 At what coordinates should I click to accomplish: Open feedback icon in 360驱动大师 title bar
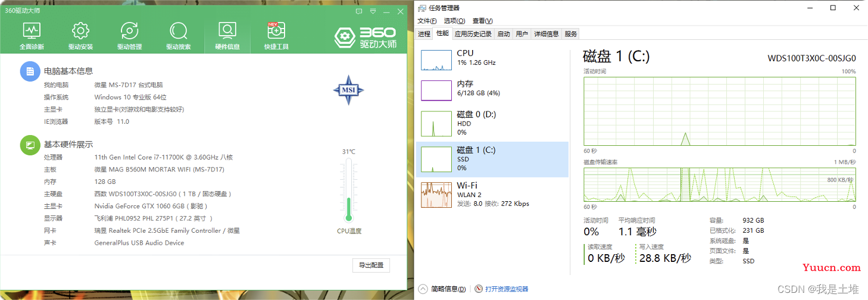pos(359,11)
